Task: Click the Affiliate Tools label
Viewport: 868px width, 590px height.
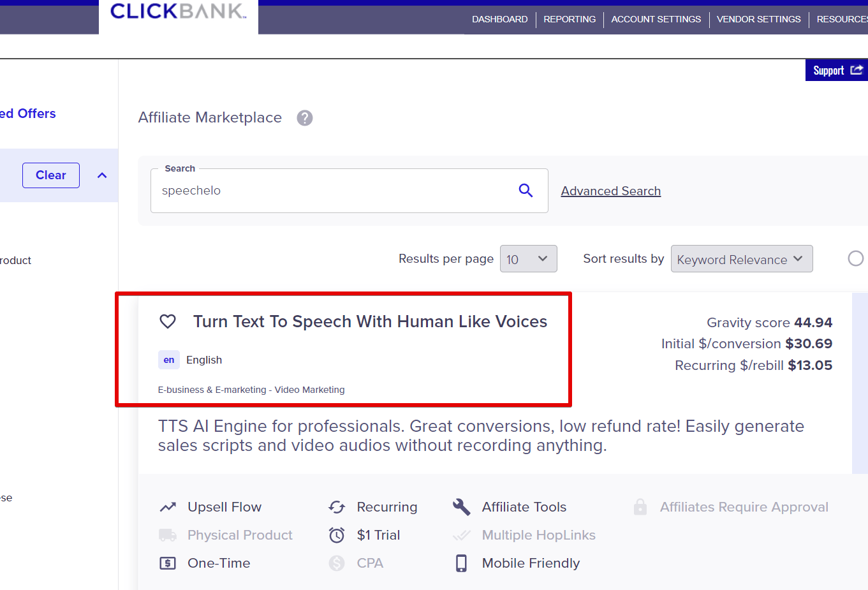Action: [524, 507]
